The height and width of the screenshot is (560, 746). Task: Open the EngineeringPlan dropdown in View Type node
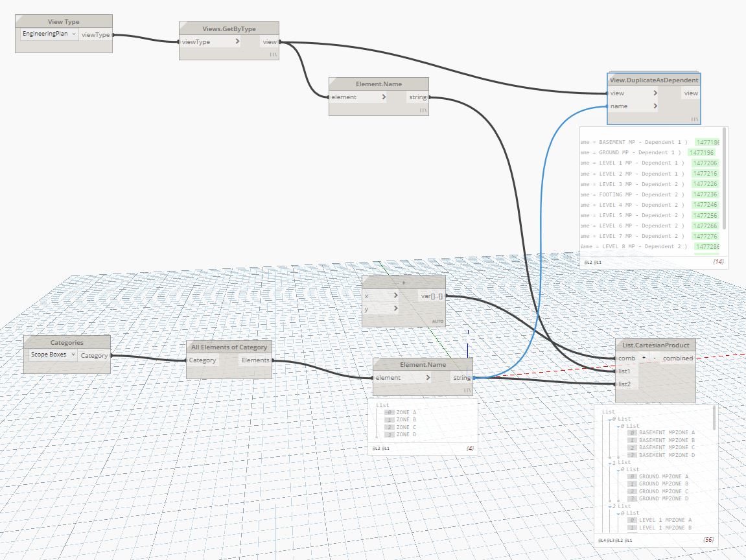coord(74,33)
